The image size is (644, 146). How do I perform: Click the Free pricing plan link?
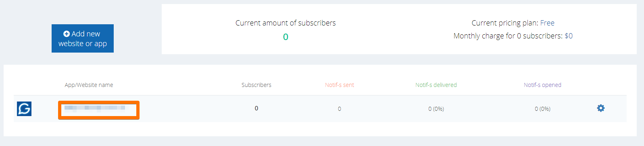click(x=547, y=23)
